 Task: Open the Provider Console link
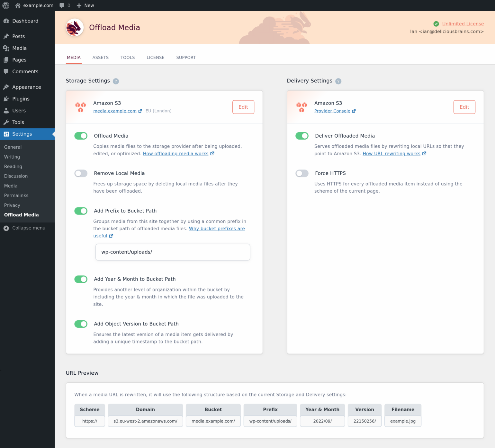tap(332, 111)
